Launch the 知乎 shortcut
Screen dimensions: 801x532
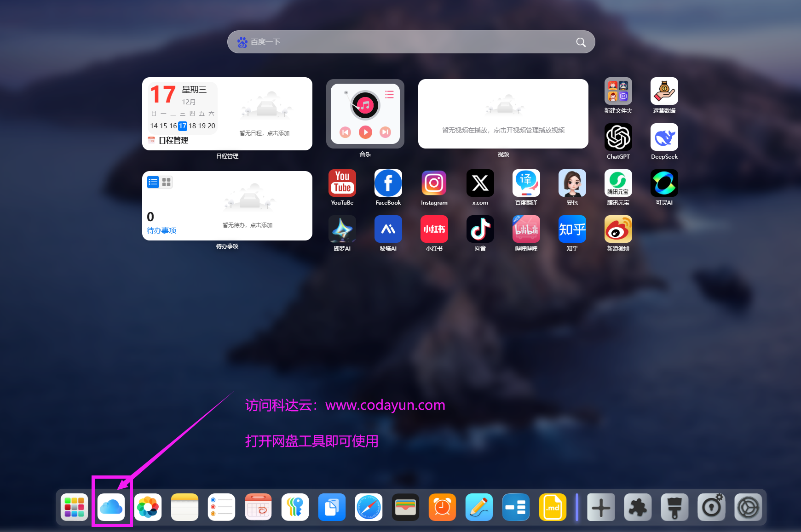tap(572, 229)
